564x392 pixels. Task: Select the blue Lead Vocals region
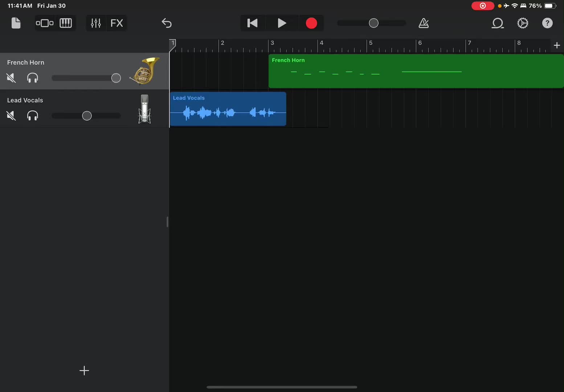pos(228,109)
